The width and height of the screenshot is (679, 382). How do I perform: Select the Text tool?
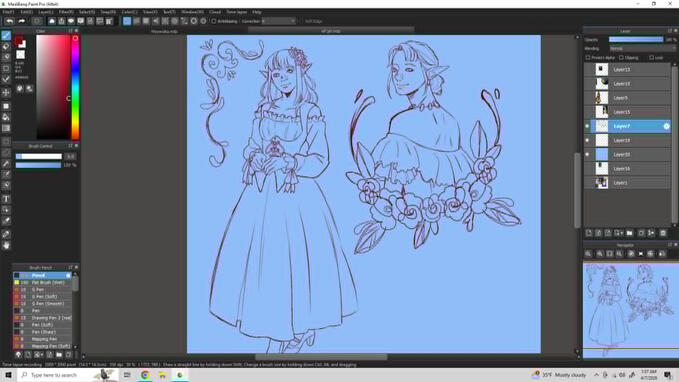point(6,199)
